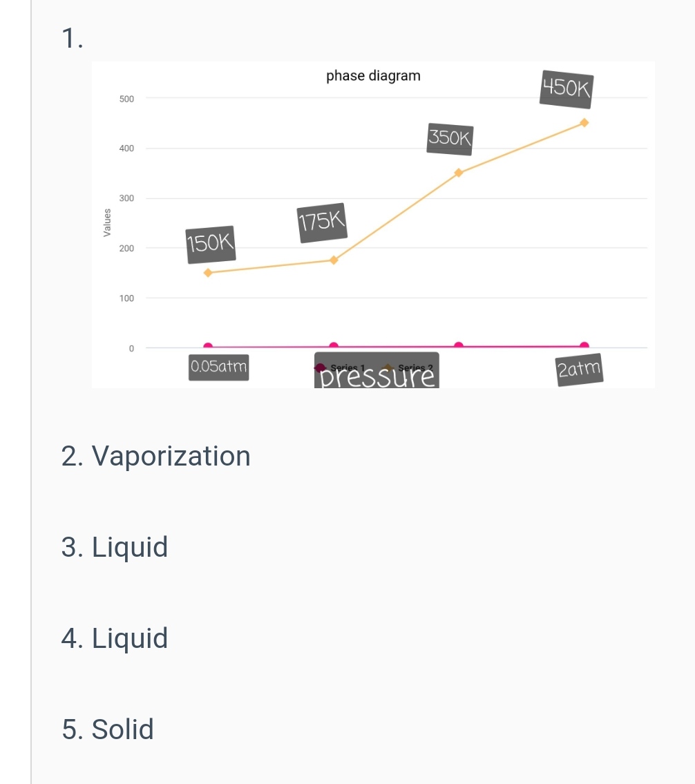Image resolution: width=695 pixels, height=784 pixels.
Task: Click the pink dot above 2atm
Action: point(584,345)
